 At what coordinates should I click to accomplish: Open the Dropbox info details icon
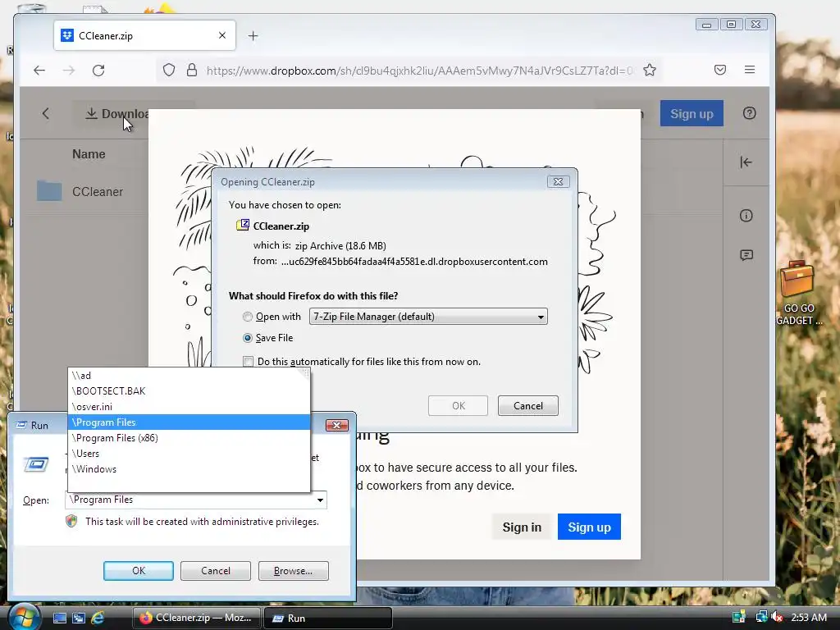746,216
